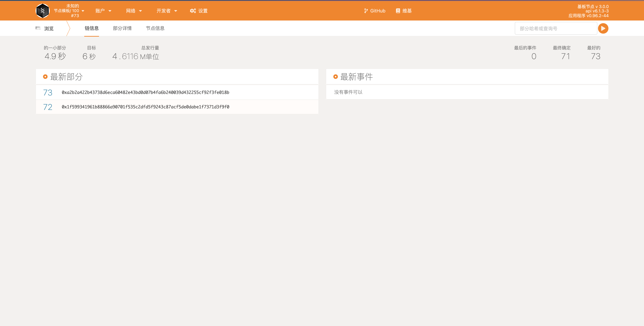Click the 4.9 秒 block time value
Viewport: 644px width, 326px height.
coord(55,56)
